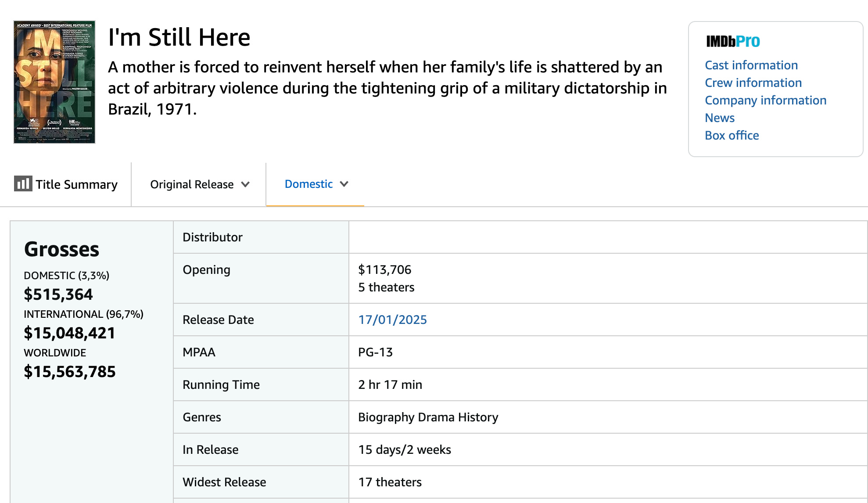Click the $15,563,785 worldwide gross figure

point(70,371)
